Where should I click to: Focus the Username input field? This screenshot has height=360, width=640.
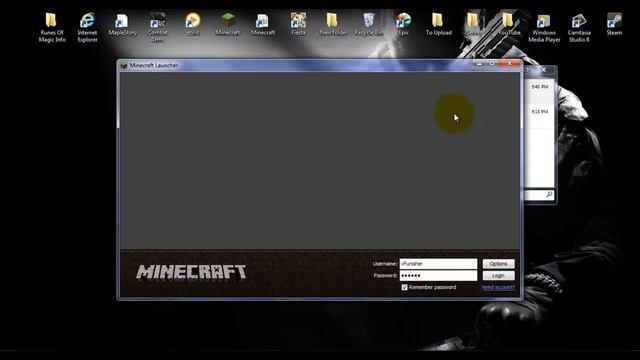point(438,264)
